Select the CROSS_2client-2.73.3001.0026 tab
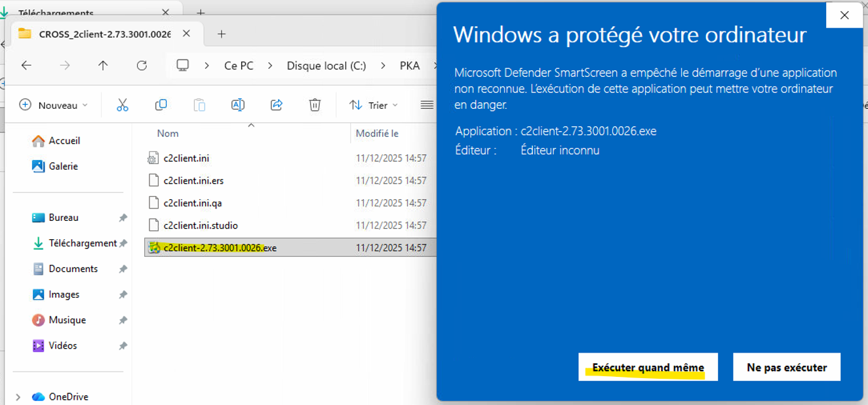Viewport: 868px width, 405px height. pos(105,33)
